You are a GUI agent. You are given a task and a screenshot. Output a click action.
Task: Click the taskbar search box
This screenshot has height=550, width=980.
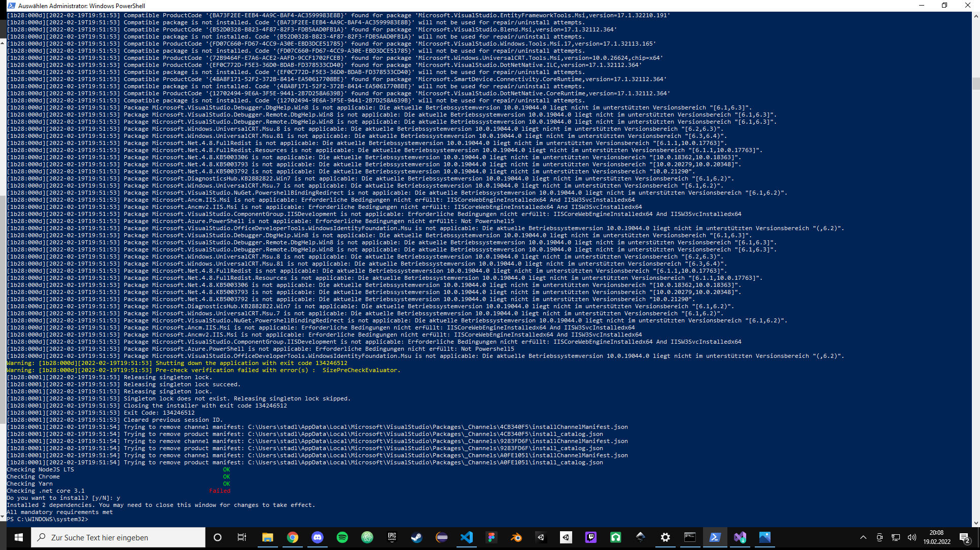(x=118, y=537)
